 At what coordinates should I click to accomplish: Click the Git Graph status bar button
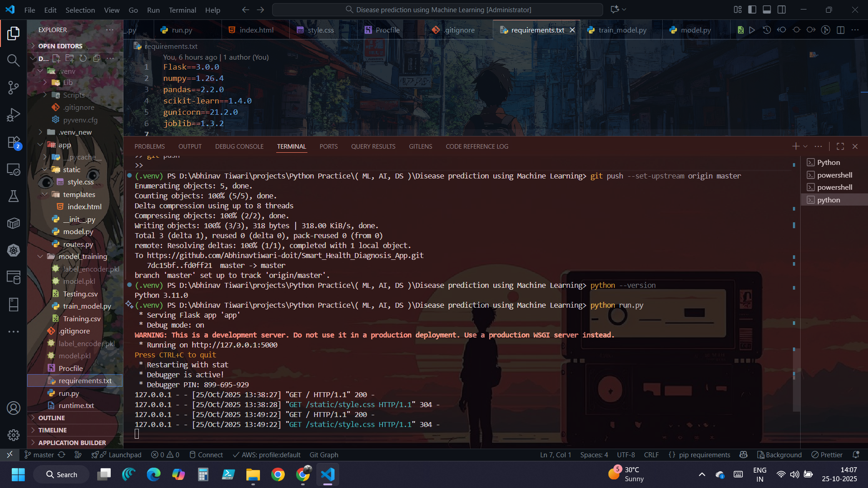click(324, 455)
